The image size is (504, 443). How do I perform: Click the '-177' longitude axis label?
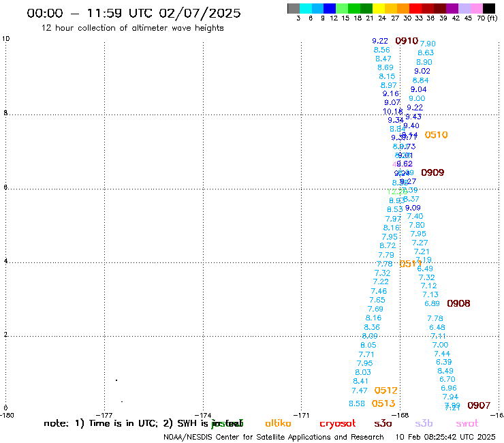click(x=104, y=415)
